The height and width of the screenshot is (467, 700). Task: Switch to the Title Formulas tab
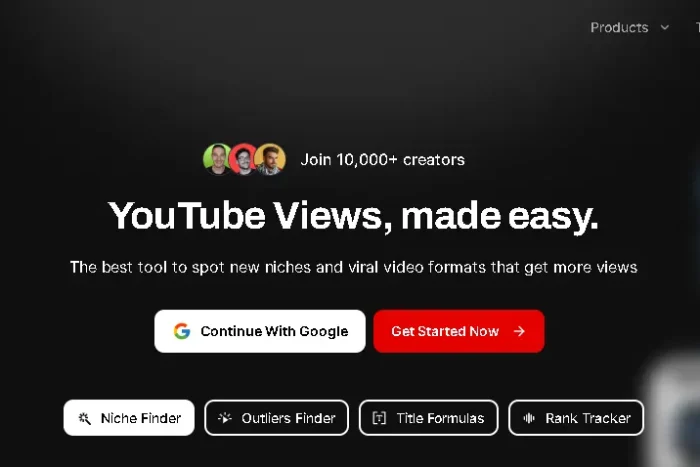[x=429, y=418]
